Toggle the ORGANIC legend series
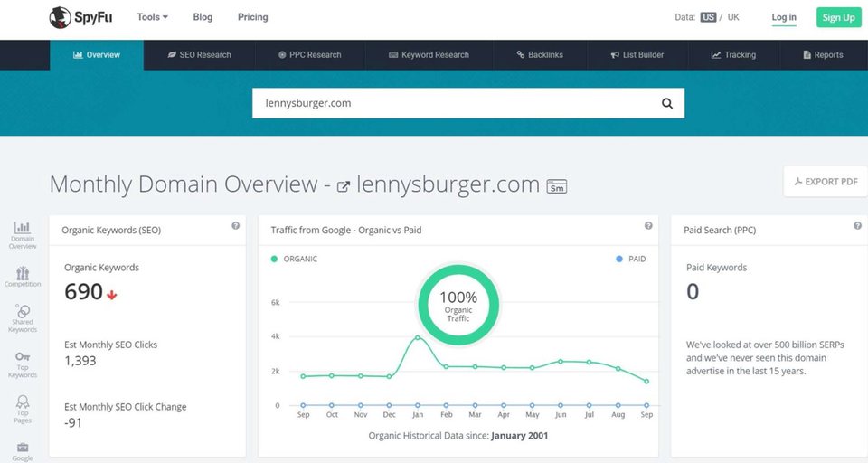This screenshot has height=463, width=868. click(294, 259)
